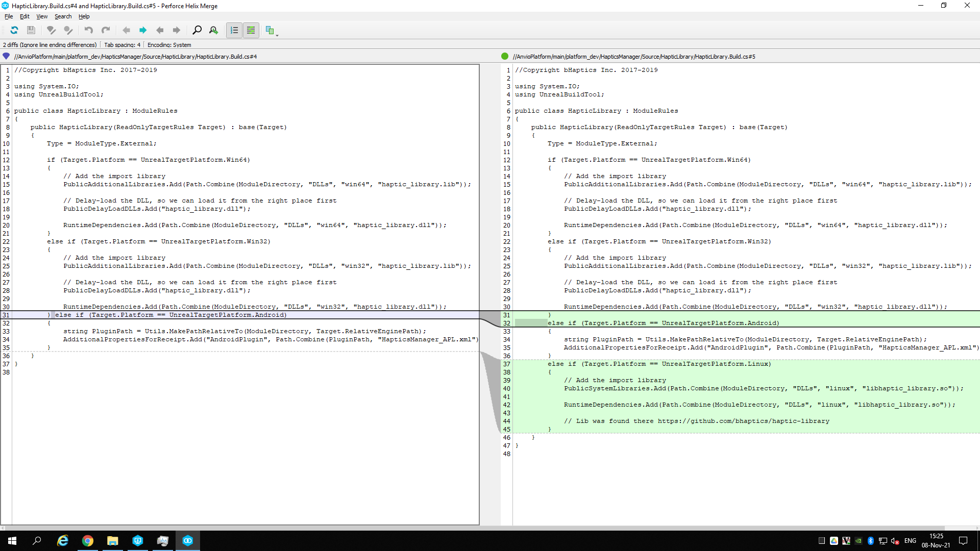
Task: Open the View menu
Action: click(x=42, y=16)
